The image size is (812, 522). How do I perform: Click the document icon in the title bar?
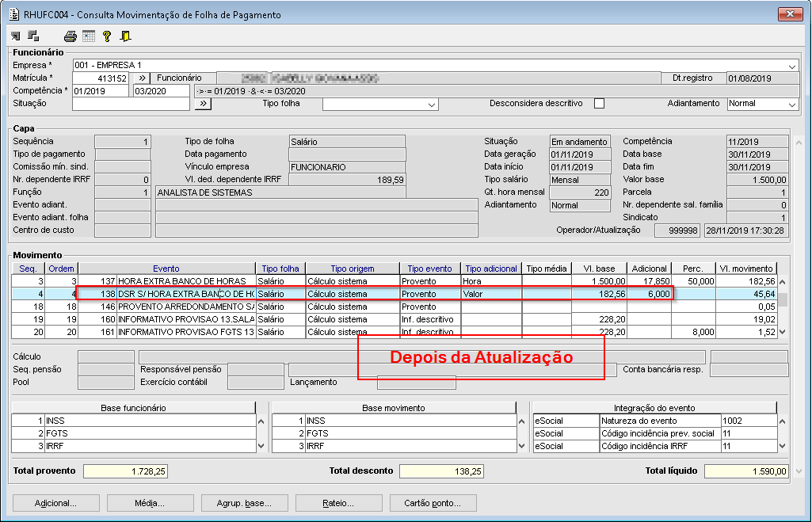[14, 14]
